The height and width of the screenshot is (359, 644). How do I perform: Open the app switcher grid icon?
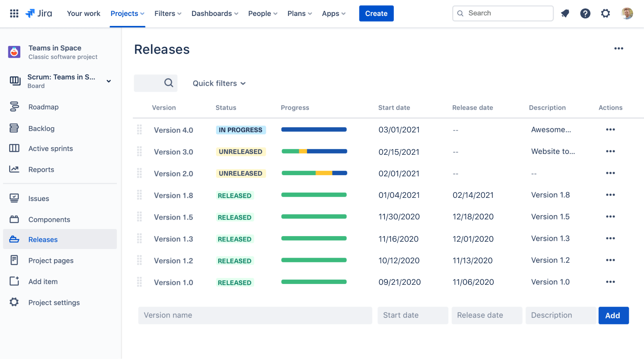click(14, 14)
